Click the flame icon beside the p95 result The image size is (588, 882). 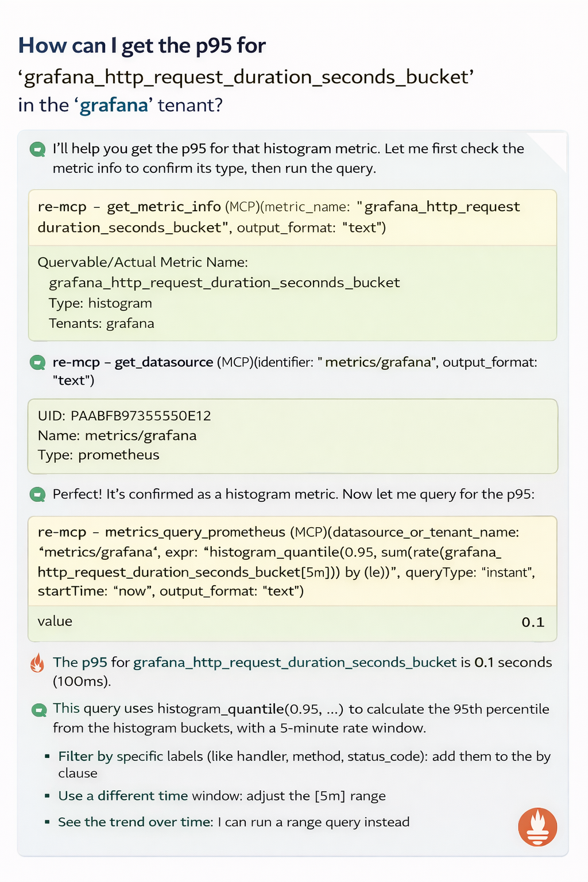tap(38, 663)
